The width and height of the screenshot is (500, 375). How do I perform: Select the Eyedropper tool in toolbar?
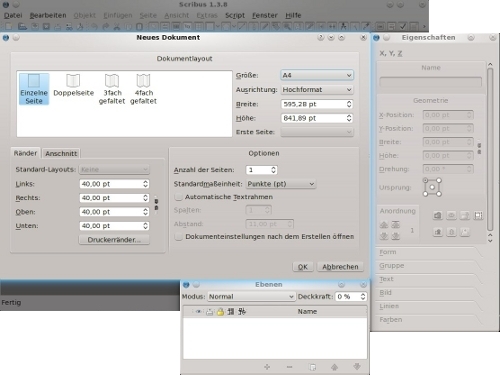point(366,26)
